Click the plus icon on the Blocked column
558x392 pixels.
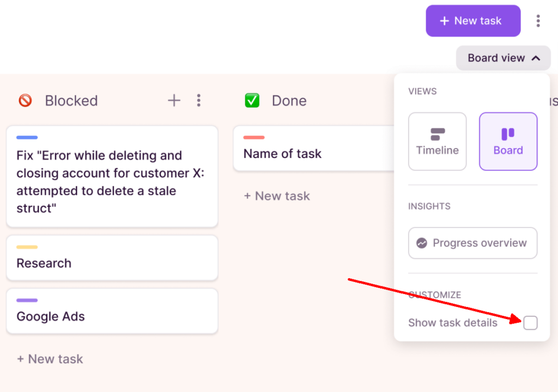coord(174,100)
